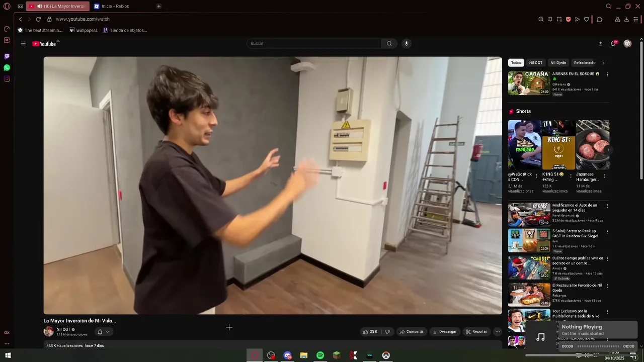Open options for Cuánto tiempo podrías vivir video
644x362 pixels.
coord(607,259)
